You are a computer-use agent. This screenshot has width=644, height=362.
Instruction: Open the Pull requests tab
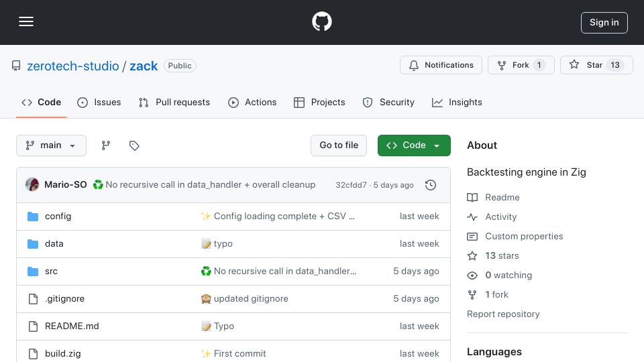pyautogui.click(x=174, y=102)
